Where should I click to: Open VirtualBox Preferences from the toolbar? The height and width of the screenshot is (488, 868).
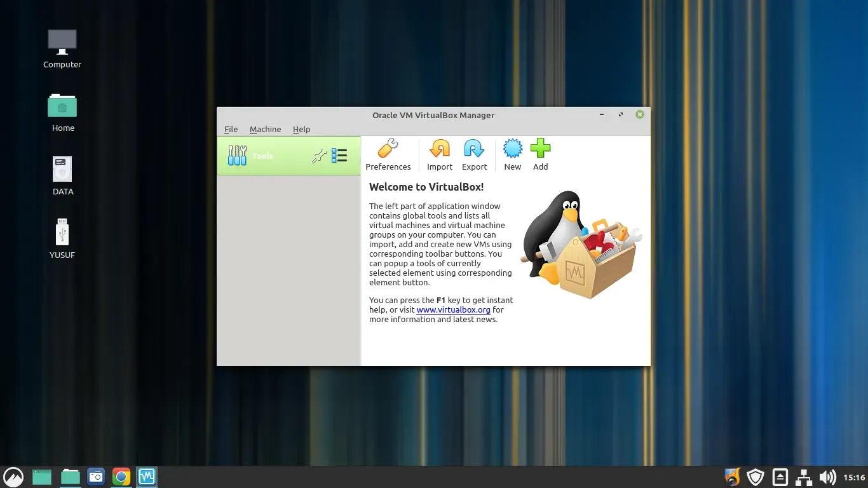pyautogui.click(x=388, y=155)
